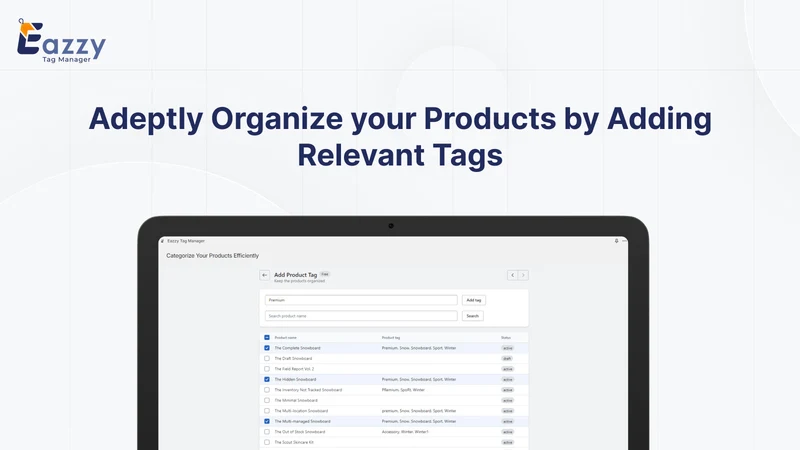800x450 pixels.
Task: Uncheck The Hidden Snowboard checkbox
Action: [x=267, y=379]
